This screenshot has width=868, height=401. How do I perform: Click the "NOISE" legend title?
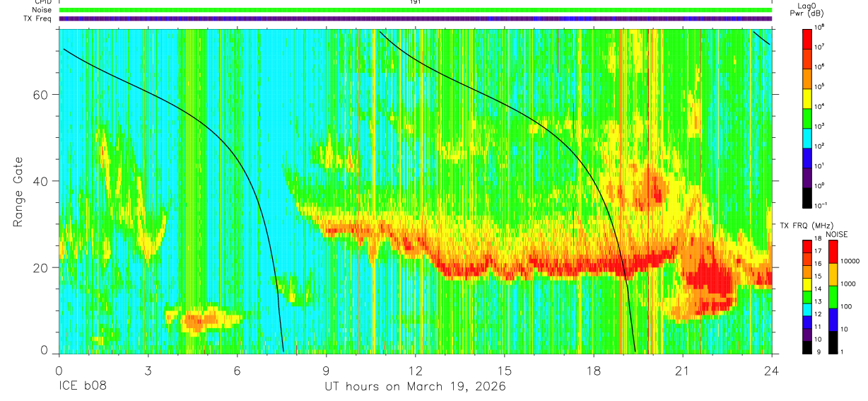(x=836, y=234)
